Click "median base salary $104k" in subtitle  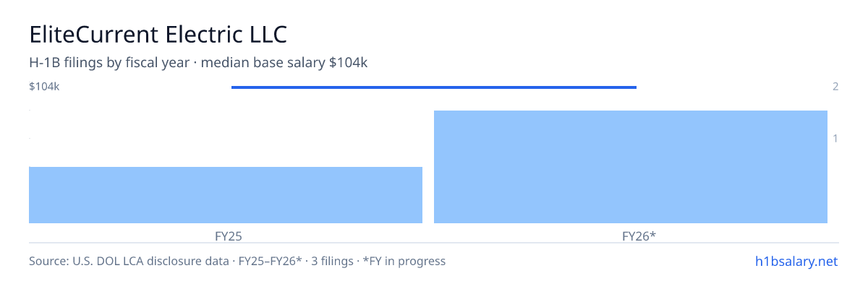[x=284, y=64]
